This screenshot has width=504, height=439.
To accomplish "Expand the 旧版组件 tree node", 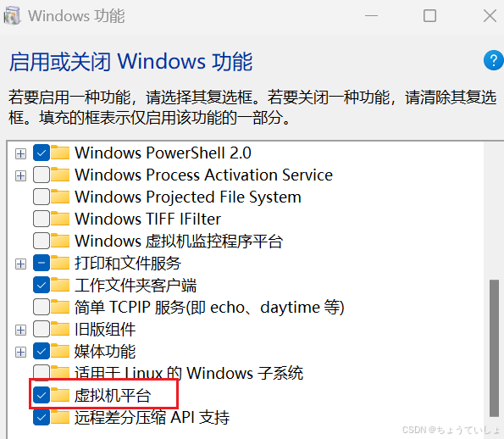I will [x=20, y=330].
